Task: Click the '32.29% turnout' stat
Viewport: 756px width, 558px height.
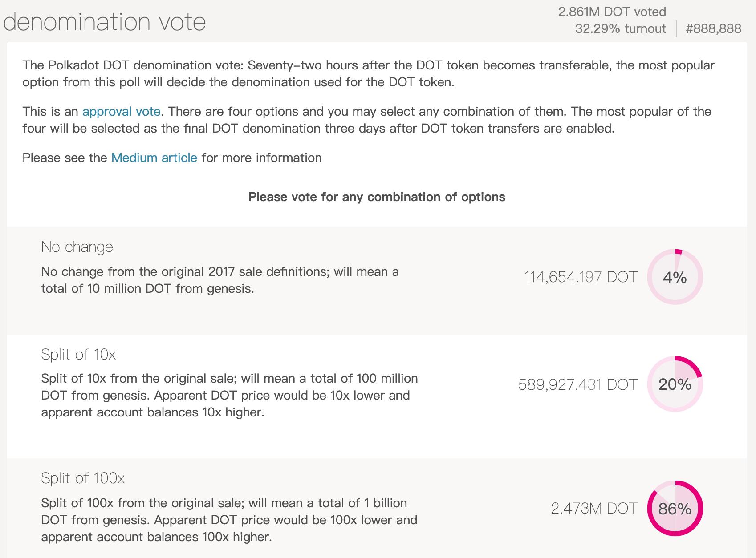Action: tap(619, 28)
